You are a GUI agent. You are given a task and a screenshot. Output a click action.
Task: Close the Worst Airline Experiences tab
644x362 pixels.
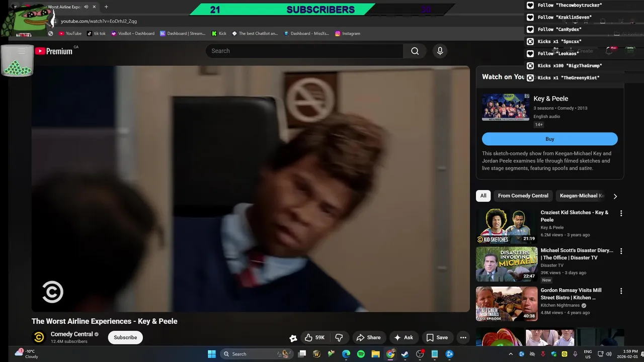94,7
